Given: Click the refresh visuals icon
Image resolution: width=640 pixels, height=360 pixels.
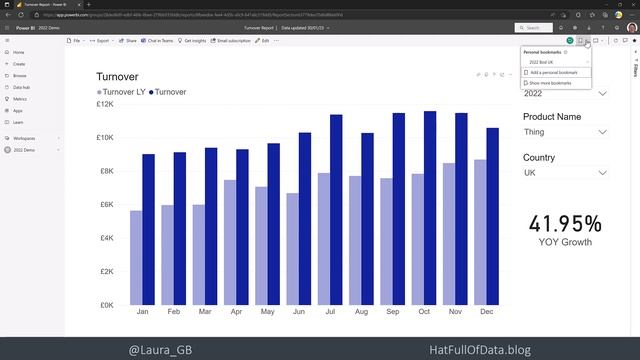Looking at the screenshot, I should 616,40.
